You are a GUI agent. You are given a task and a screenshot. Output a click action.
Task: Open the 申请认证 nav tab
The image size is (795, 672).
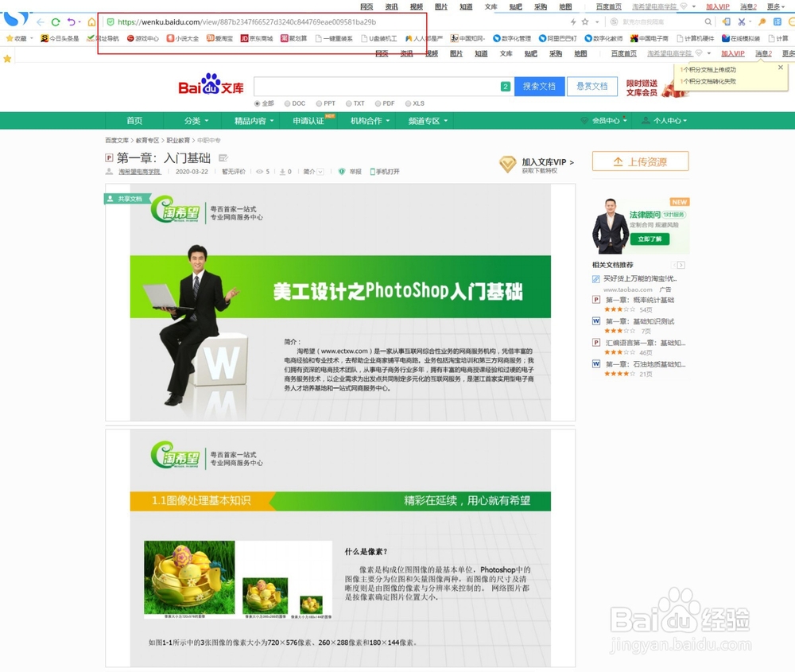pos(308,121)
